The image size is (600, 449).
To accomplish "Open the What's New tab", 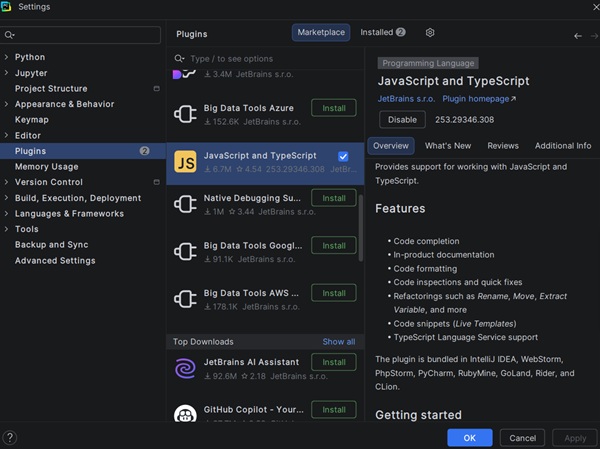I will 447,146.
